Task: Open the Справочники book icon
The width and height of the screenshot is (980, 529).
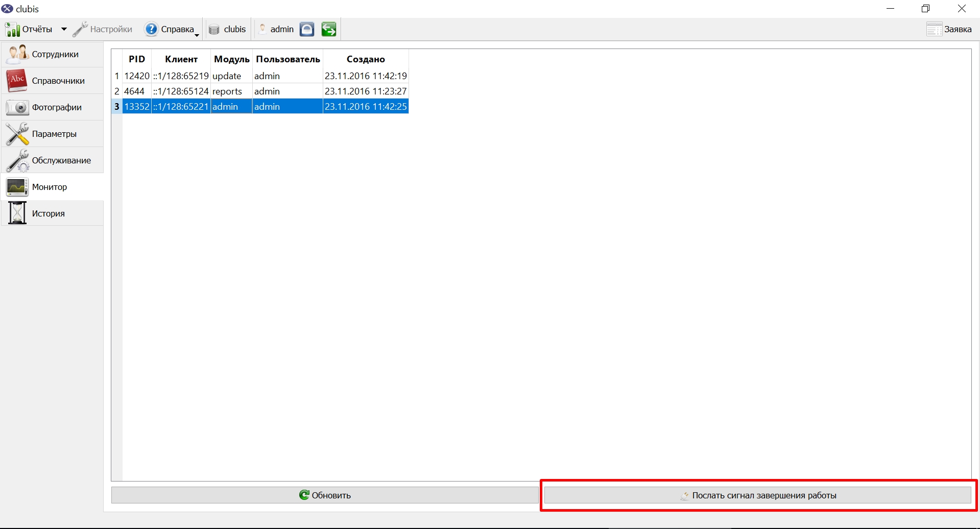Action: click(x=17, y=81)
